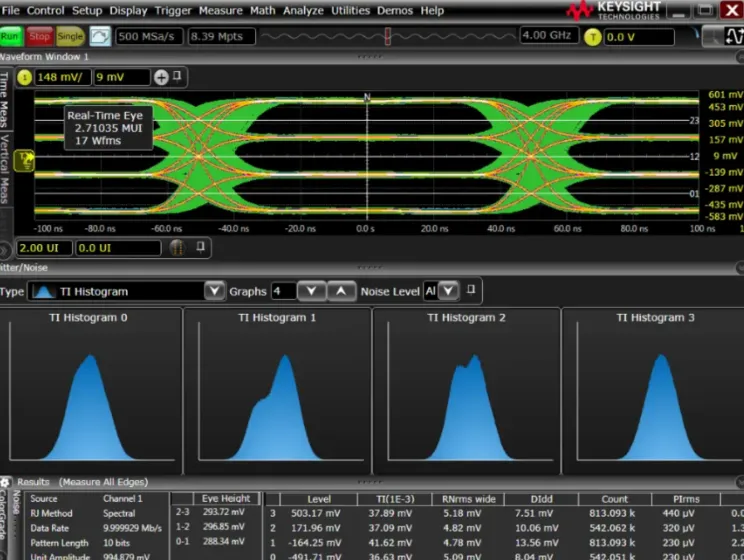Click the autoscale waveform icon beside Single

pos(100,36)
